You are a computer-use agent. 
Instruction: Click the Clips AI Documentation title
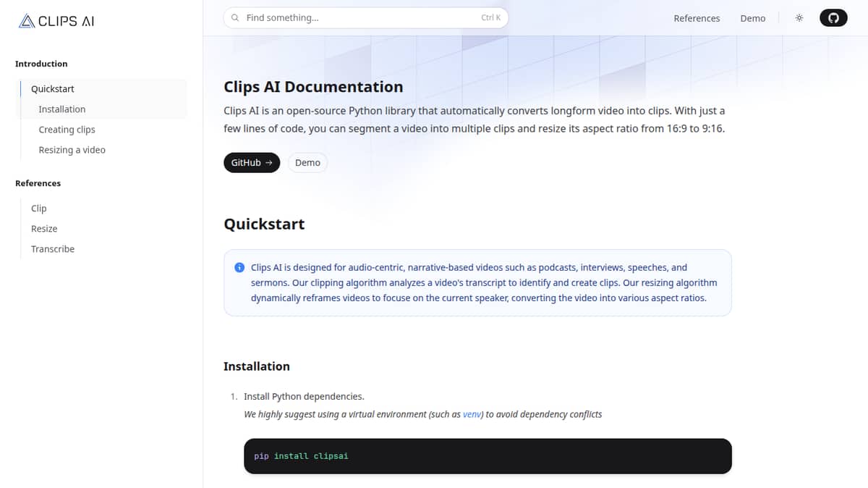[x=313, y=87]
